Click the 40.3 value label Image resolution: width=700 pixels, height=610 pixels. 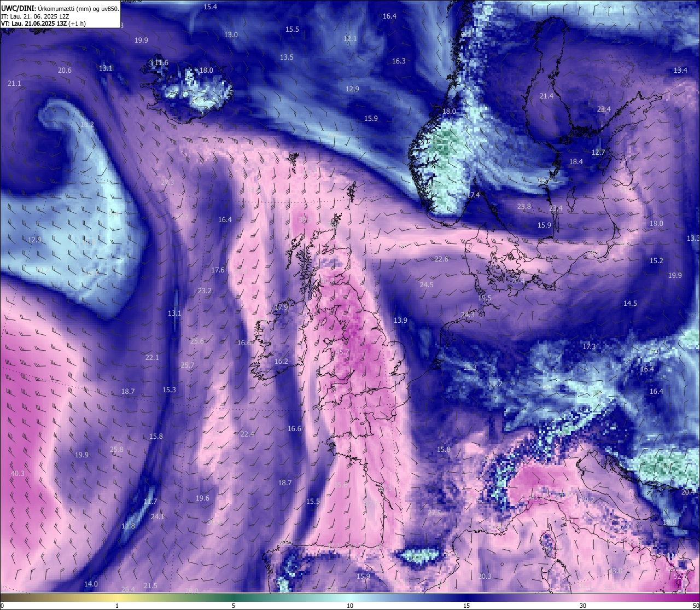pyautogui.click(x=17, y=473)
